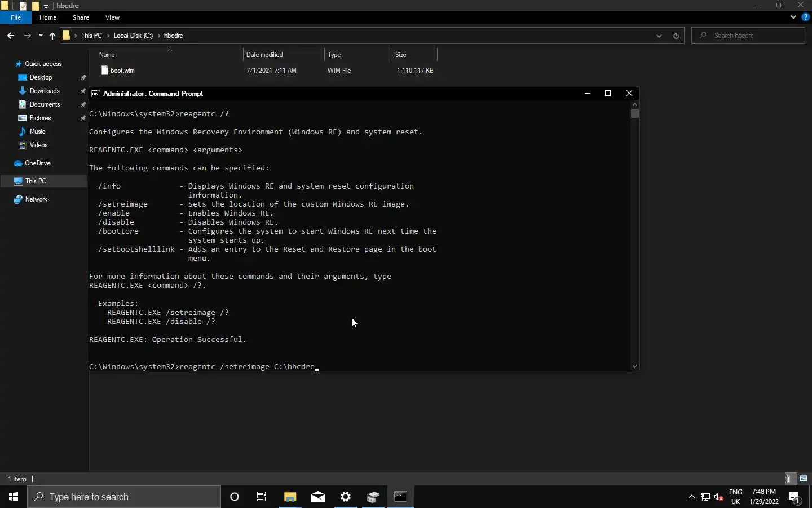Image resolution: width=812 pixels, height=508 pixels.
Task: Open OneDrive in navigation pane
Action: 37,163
